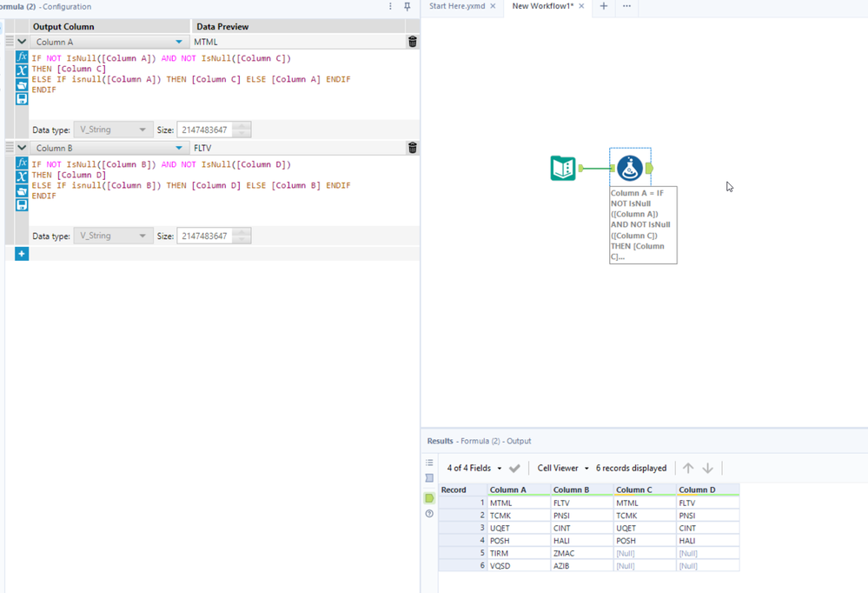Select Column C header in results
The image size is (868, 593).
pos(645,490)
